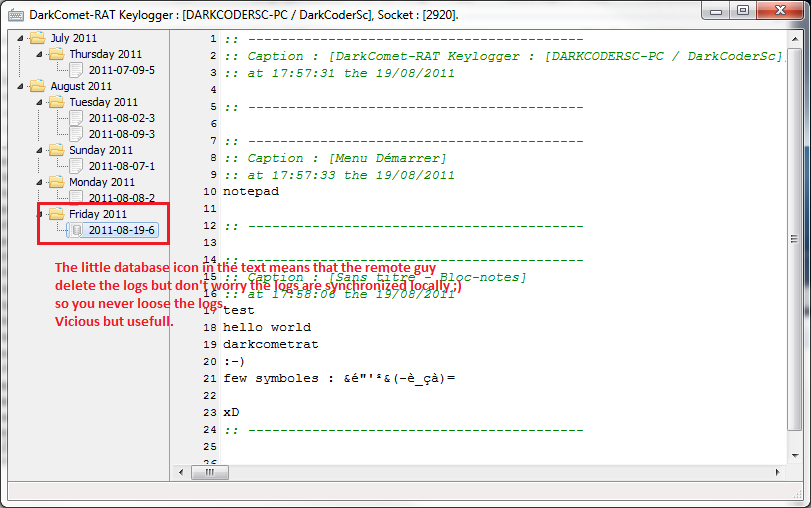Click the database icon beside 2011-08-19-6
The image size is (811, 508).
pos(76,230)
